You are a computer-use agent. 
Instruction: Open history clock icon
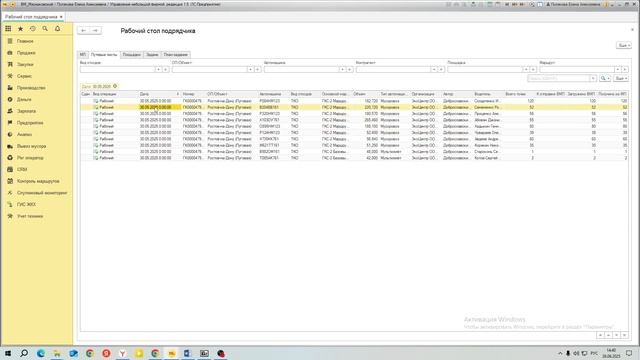pyautogui.click(x=33, y=29)
